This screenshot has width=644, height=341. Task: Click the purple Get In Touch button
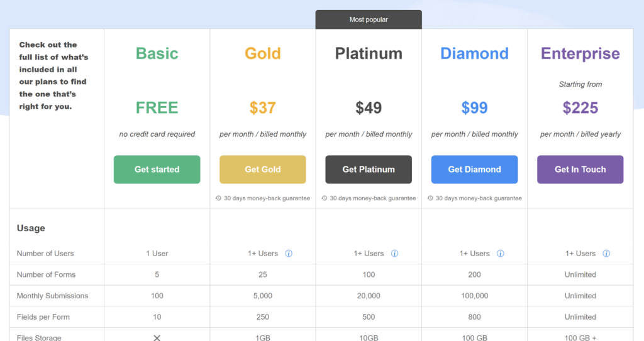580,170
